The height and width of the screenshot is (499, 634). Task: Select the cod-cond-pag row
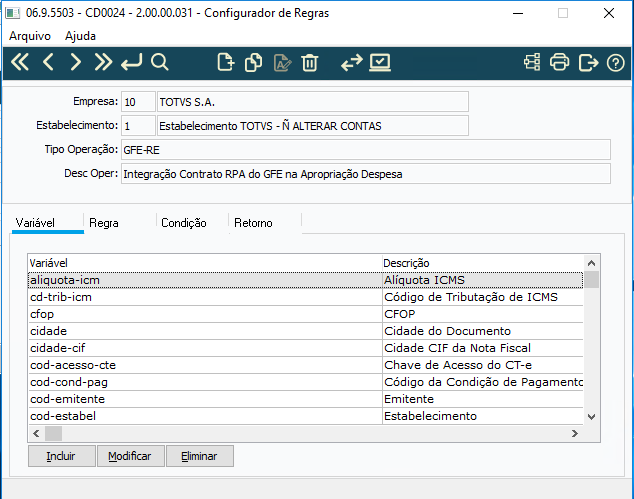coord(305,382)
